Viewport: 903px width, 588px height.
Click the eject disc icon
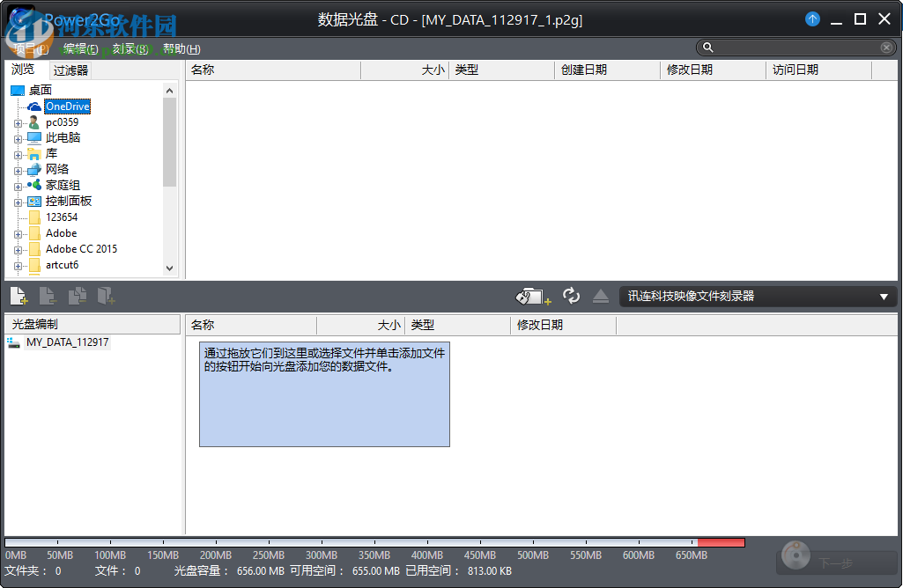(601, 295)
